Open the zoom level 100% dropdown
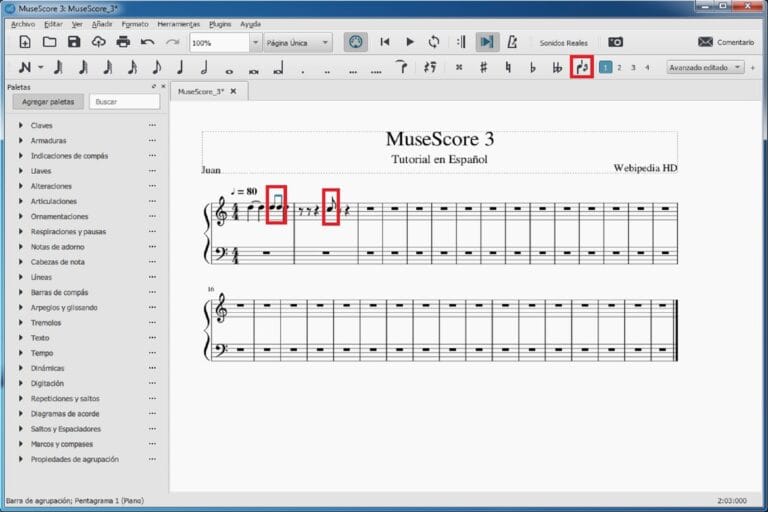 pyautogui.click(x=255, y=43)
